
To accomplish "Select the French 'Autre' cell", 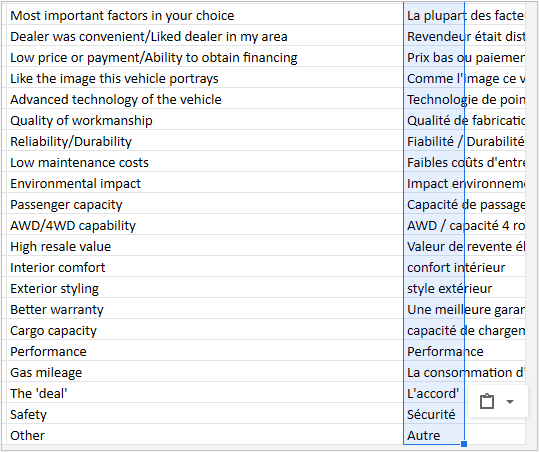I will coord(434,435).
